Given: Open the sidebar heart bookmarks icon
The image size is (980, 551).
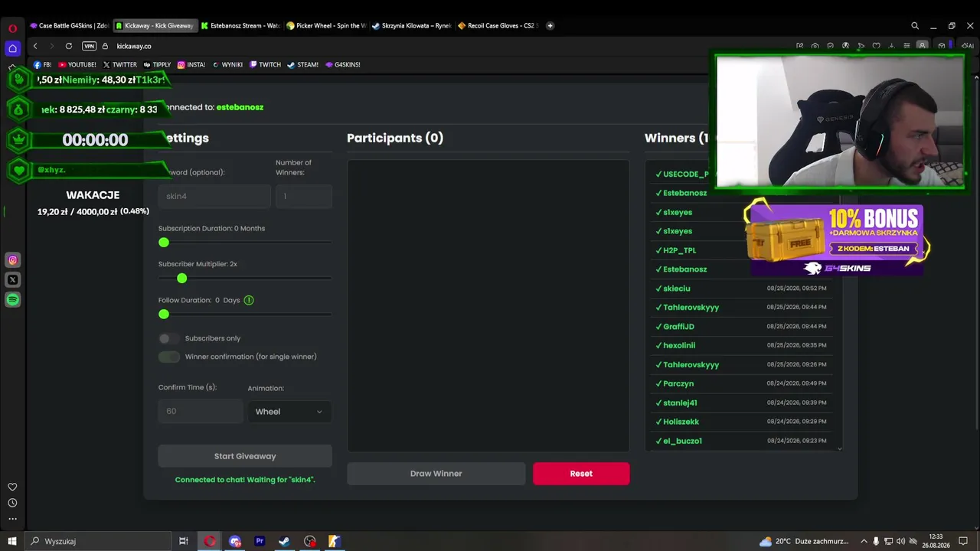Looking at the screenshot, I should [x=12, y=487].
